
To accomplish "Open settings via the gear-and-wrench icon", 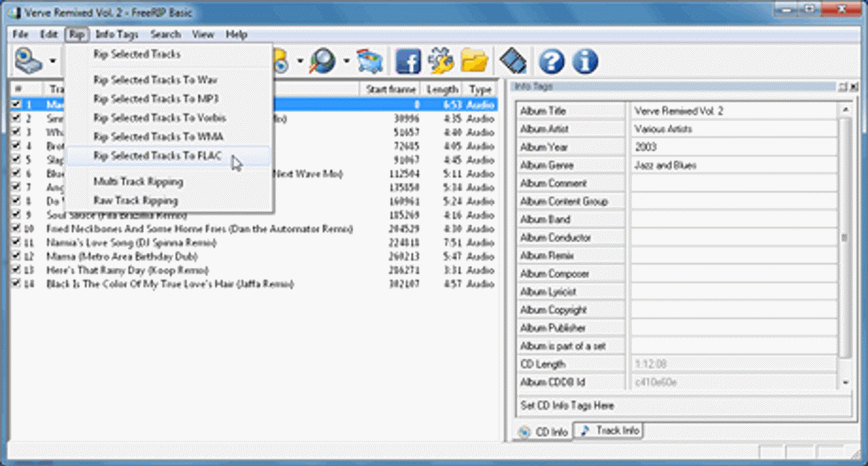I will pos(441,62).
